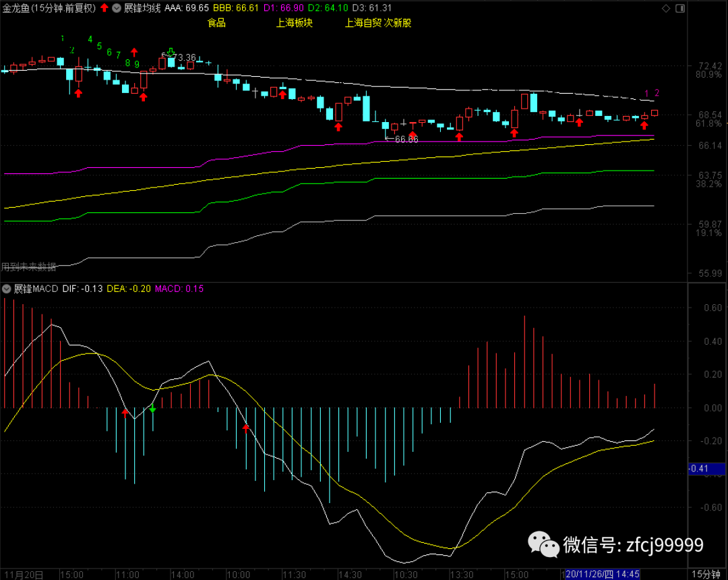The image size is (728, 580).
Task: Click the AAA: 69.65 value
Action: click(187, 8)
